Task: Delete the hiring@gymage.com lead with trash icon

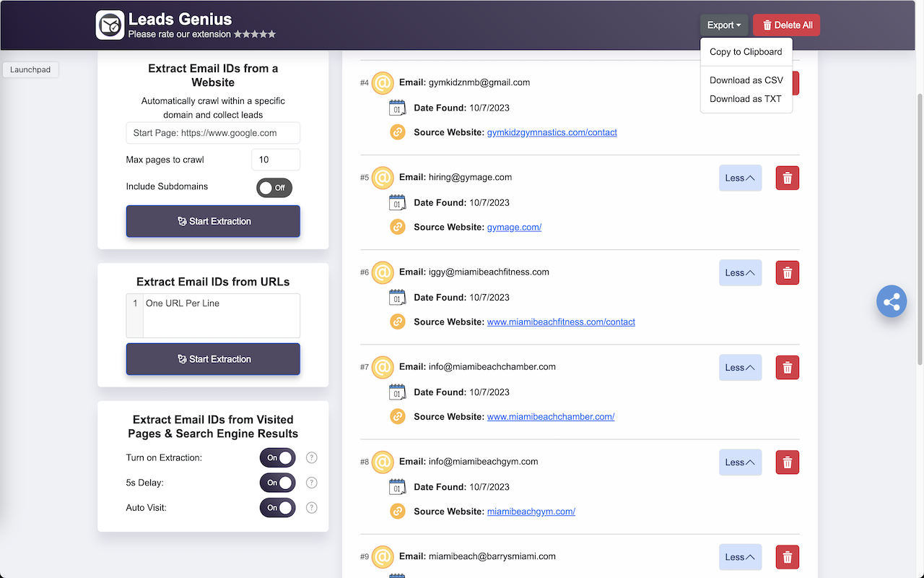Action: coord(788,178)
